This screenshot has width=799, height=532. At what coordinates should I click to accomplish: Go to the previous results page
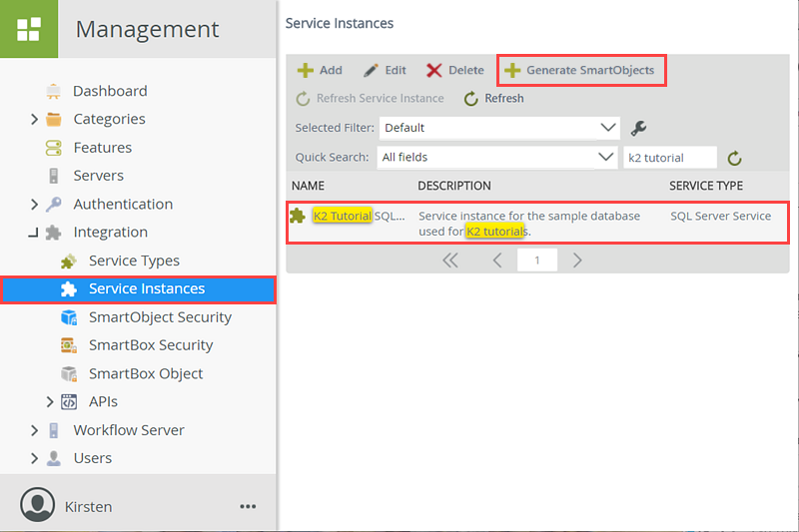coord(496,261)
